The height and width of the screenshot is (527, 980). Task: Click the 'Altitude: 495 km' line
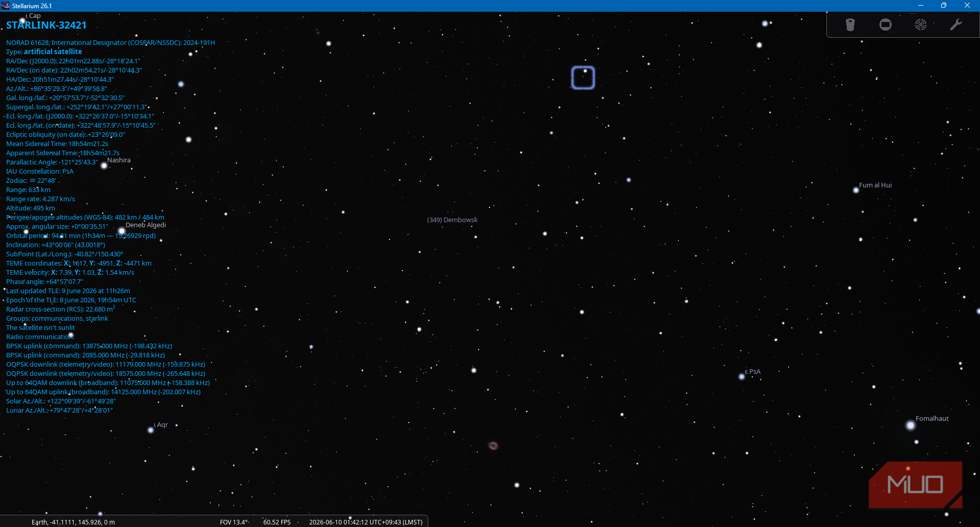[x=31, y=208]
